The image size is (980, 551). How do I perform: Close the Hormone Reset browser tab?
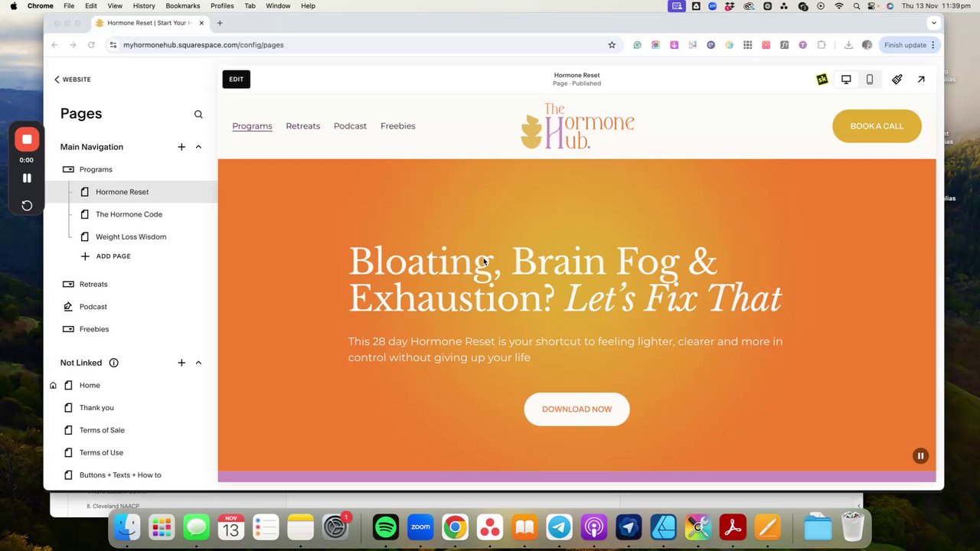click(x=201, y=23)
